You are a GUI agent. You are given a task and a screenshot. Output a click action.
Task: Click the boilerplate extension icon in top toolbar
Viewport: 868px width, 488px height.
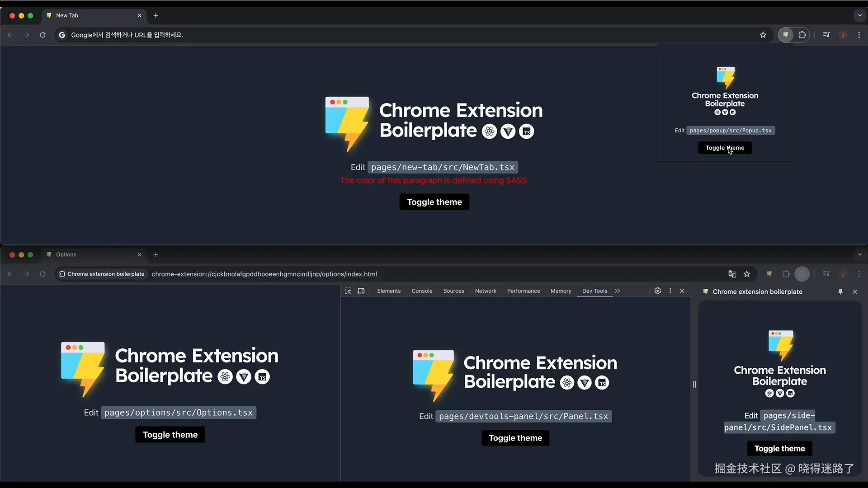pyautogui.click(x=786, y=35)
